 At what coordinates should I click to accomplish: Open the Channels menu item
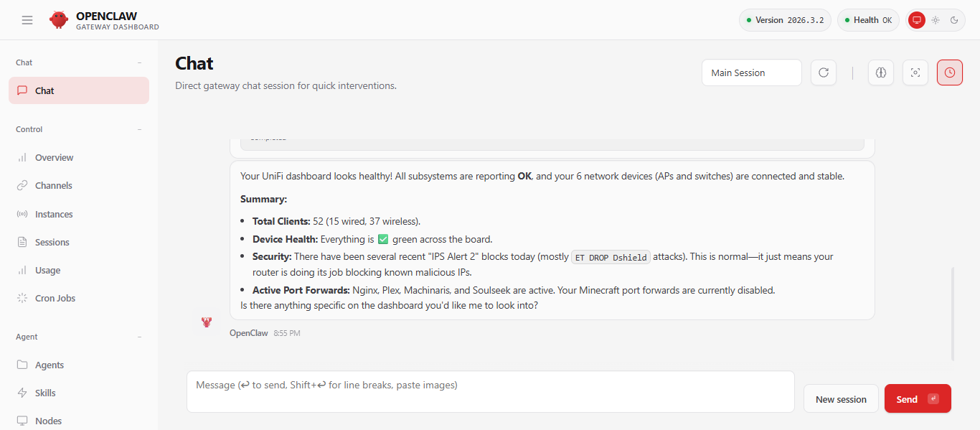point(54,185)
